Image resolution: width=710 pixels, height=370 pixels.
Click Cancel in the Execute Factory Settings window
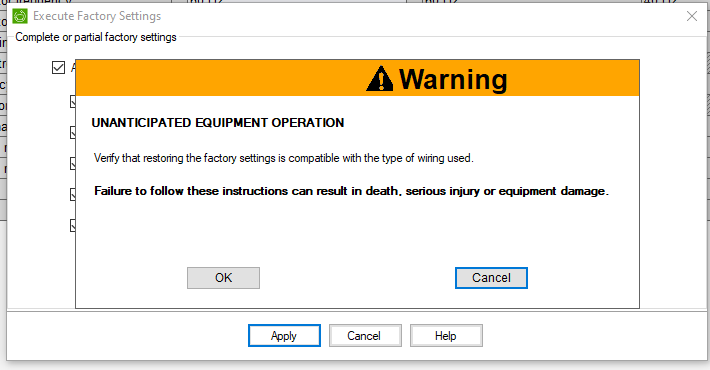(365, 336)
